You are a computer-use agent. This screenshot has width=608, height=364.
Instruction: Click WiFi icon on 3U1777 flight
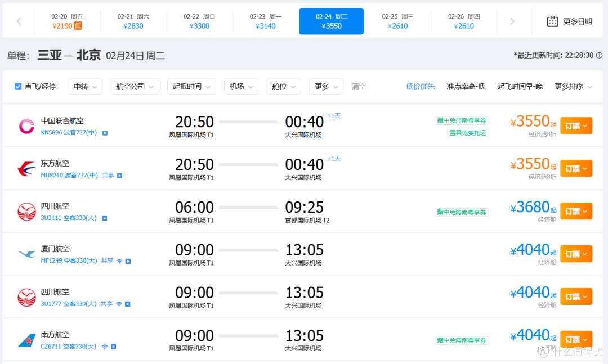pyautogui.click(x=119, y=304)
